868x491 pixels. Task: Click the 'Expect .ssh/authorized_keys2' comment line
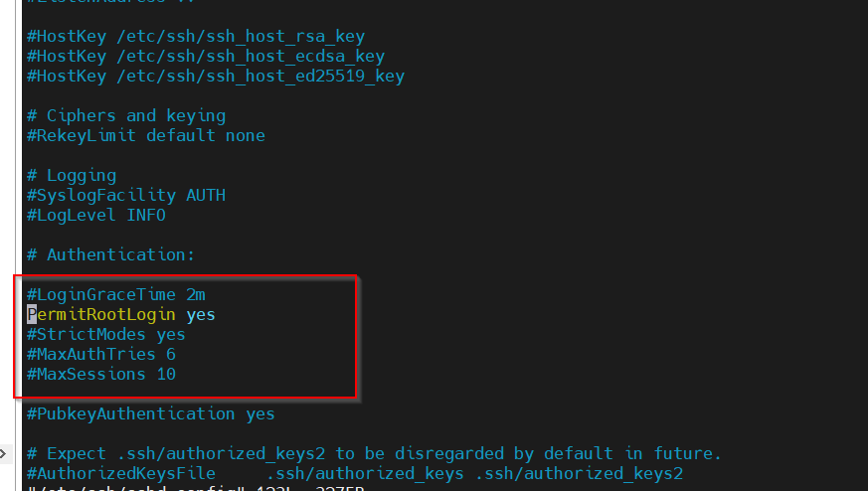[x=375, y=454]
